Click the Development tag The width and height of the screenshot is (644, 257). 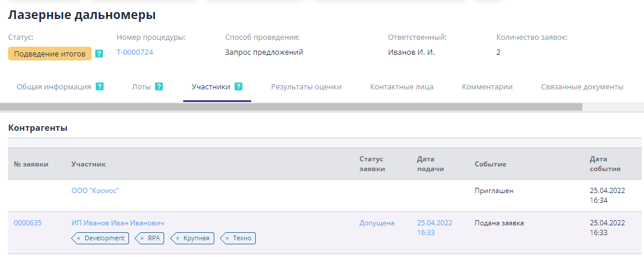click(x=101, y=238)
